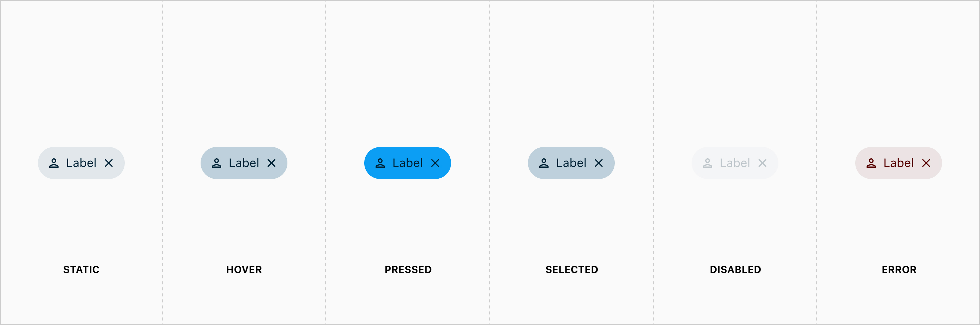Screen dimensions: 980x325
Task: Click the person icon in the Static chip
Action: (54, 163)
